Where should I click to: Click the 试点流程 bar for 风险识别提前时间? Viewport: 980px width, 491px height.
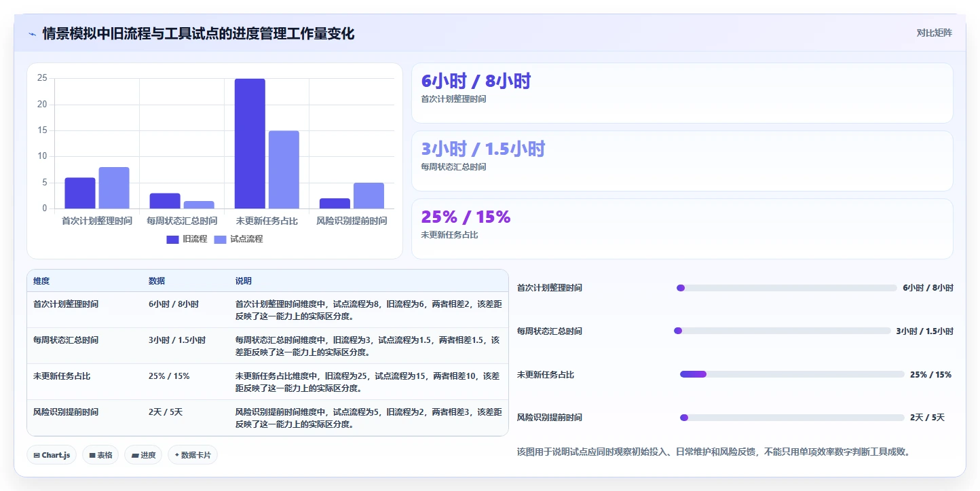[369, 196]
